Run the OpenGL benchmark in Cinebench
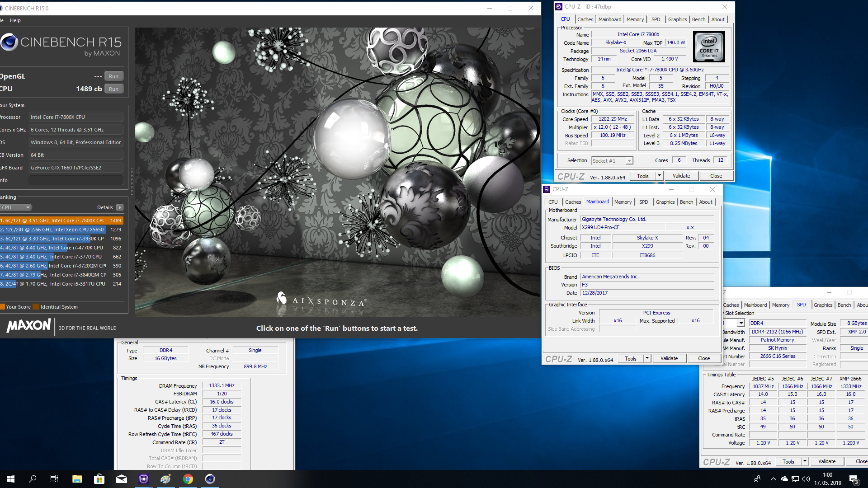The image size is (868, 488). pos(113,76)
